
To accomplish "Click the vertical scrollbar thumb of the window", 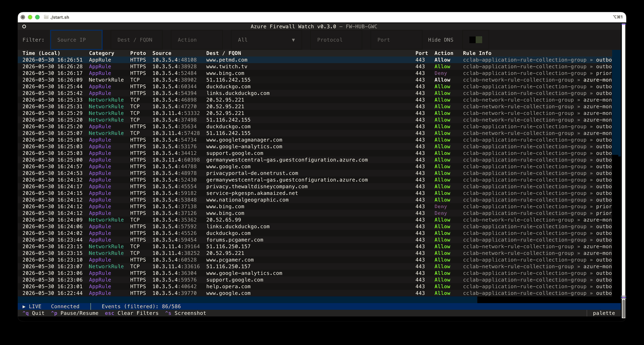I will (623, 308).
